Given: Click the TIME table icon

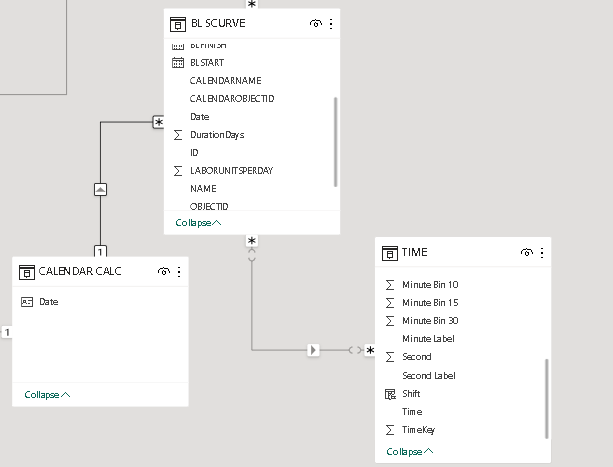Looking at the screenshot, I should coord(389,253).
